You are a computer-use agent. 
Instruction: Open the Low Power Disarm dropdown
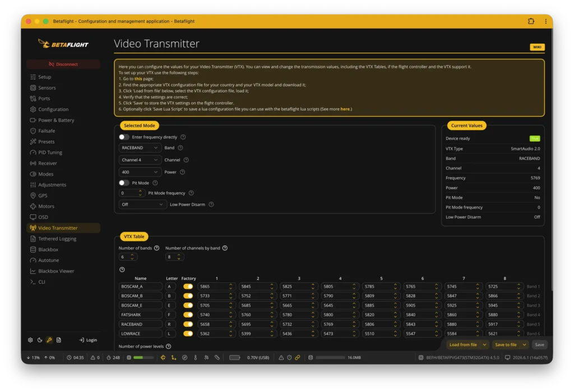143,205
